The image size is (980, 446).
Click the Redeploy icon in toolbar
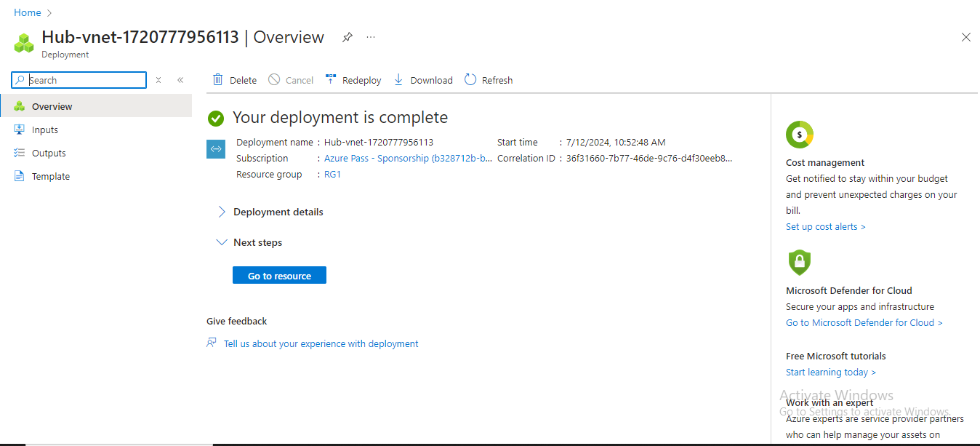tap(331, 79)
